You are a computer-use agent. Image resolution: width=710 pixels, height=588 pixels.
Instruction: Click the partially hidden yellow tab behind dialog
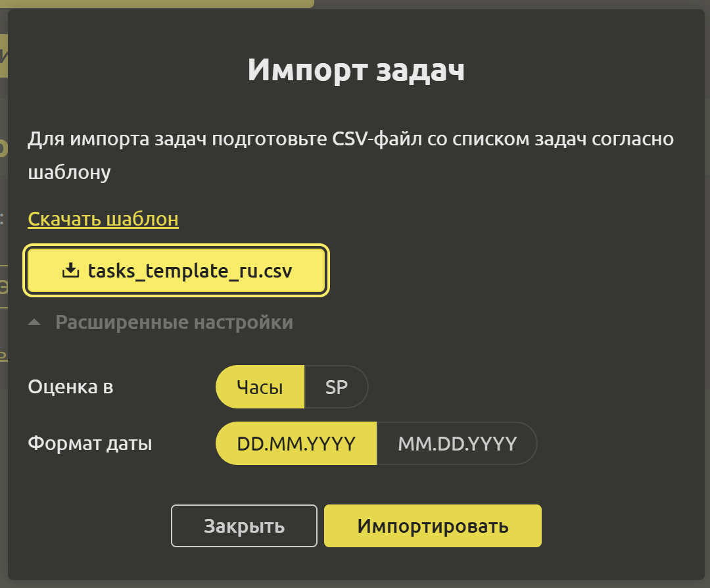pos(3,56)
